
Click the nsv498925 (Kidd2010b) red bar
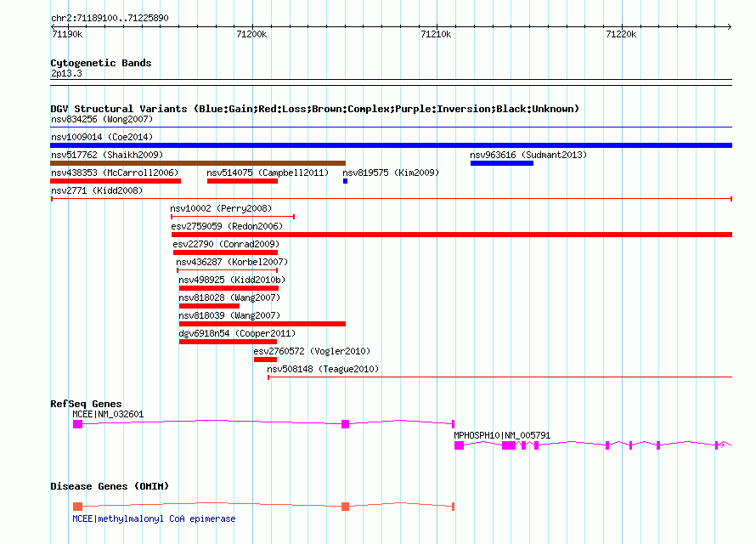tap(229, 288)
